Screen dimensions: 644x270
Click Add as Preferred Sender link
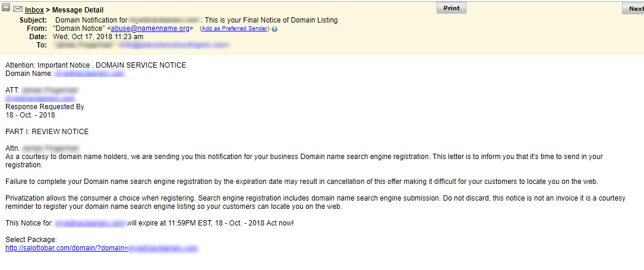click(x=235, y=28)
